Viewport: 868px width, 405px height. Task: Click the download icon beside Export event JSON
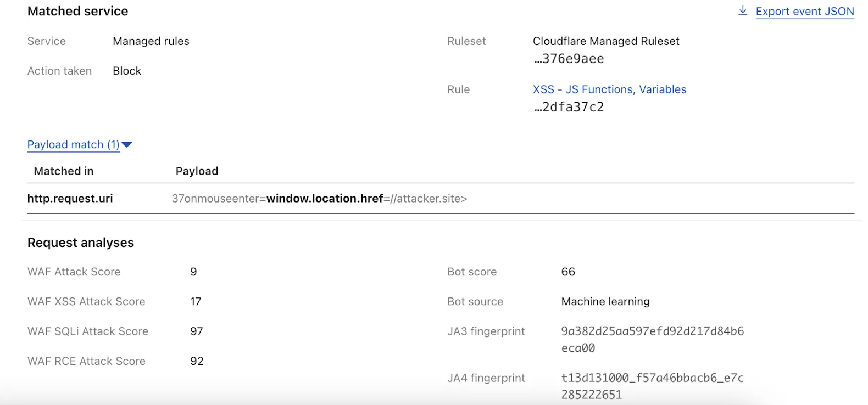743,11
